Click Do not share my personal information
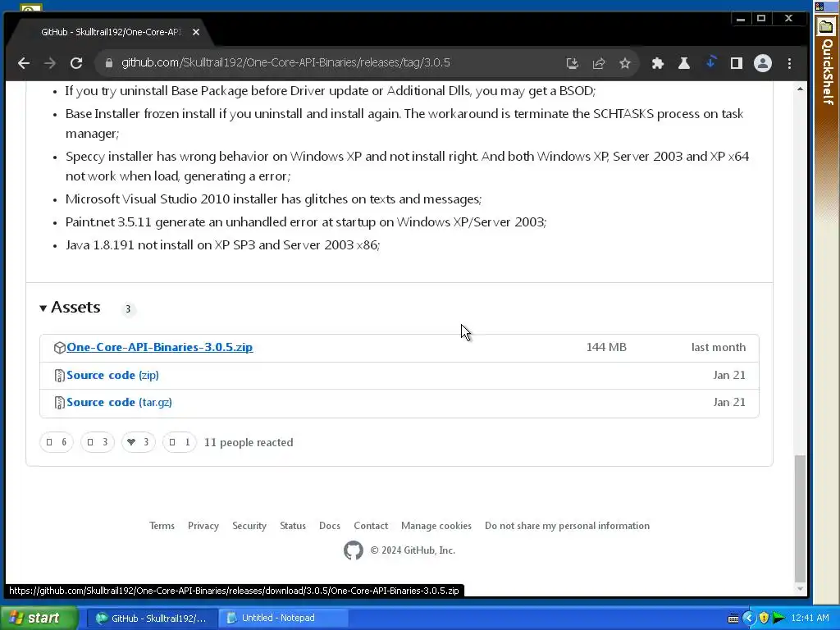The width and height of the screenshot is (840, 630). pyautogui.click(x=567, y=526)
